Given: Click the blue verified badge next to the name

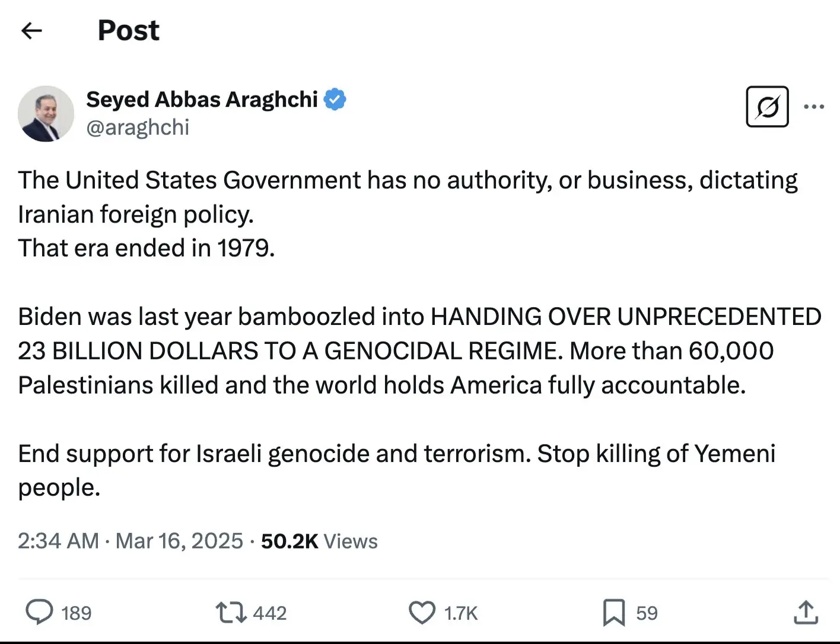Looking at the screenshot, I should [336, 99].
